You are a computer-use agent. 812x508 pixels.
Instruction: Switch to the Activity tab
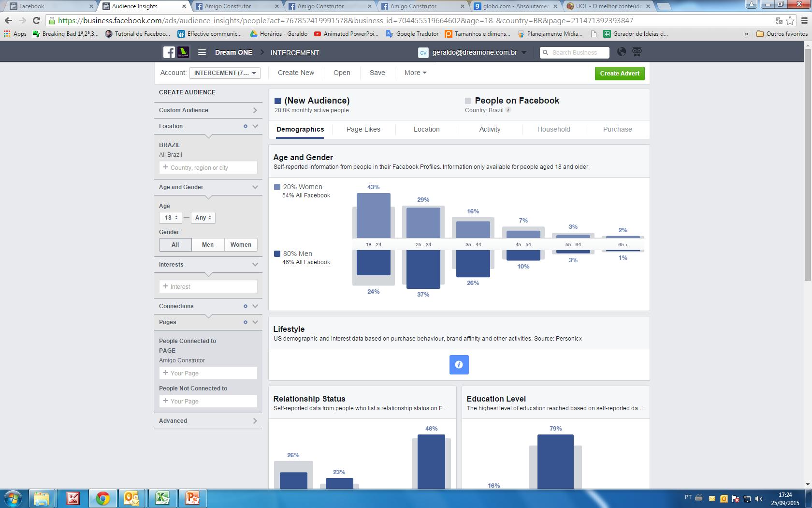pos(490,129)
